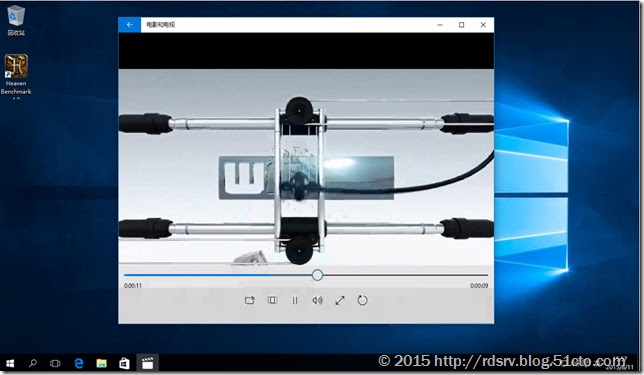Select Heaven Benchmark desktop shortcut
Viewport: 644px width, 375px height.
16,76
